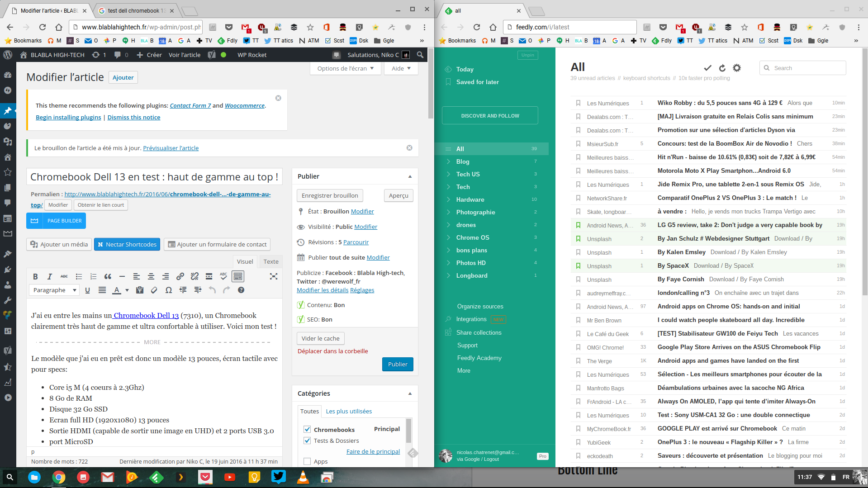The height and width of the screenshot is (488, 868).
Task: Unsave the By SpaceX article bookmark
Action: [x=578, y=266]
